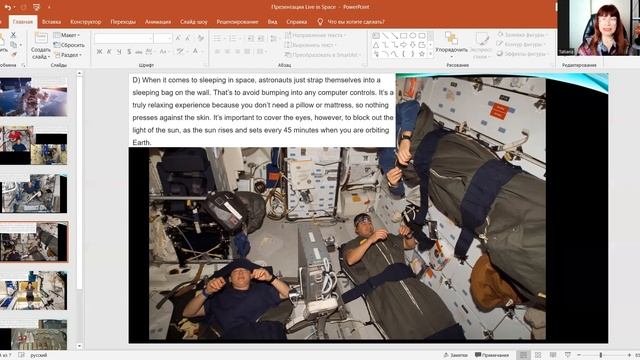Open the Arrange (Упорядочить) menu
Image resolution: width=640 pixels, height=360 pixels.
451,44
